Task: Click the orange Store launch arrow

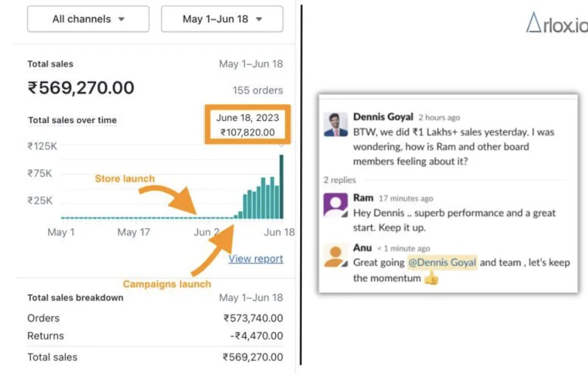Action: (176, 197)
